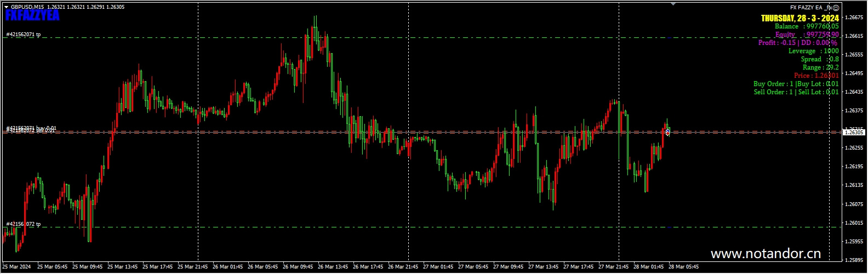
Task: Click the Equity : 997759.90 readout
Action: point(807,35)
